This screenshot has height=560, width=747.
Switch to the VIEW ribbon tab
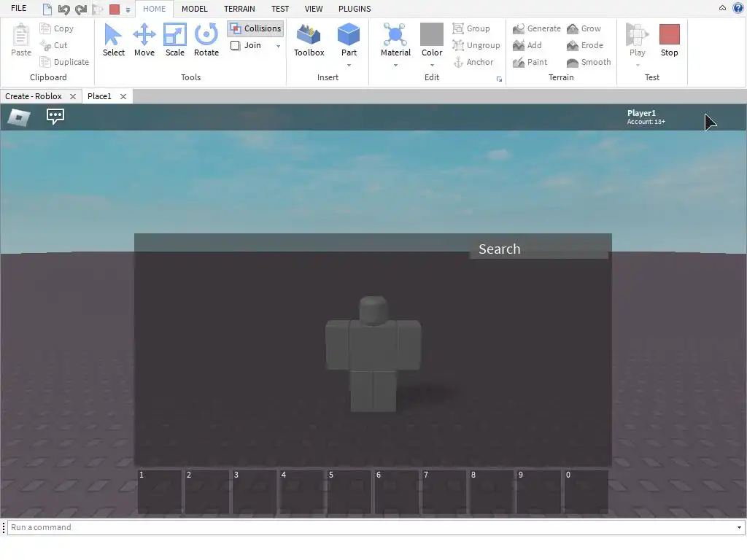click(x=314, y=9)
